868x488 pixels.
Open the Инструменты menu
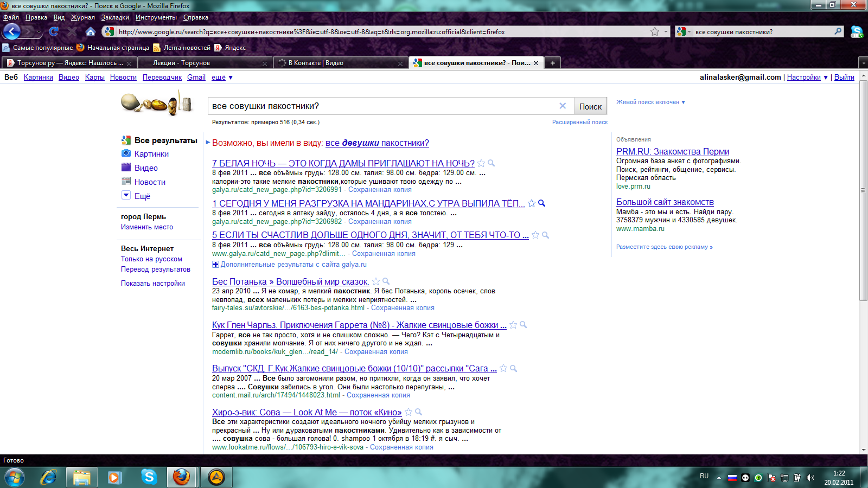[x=156, y=17]
